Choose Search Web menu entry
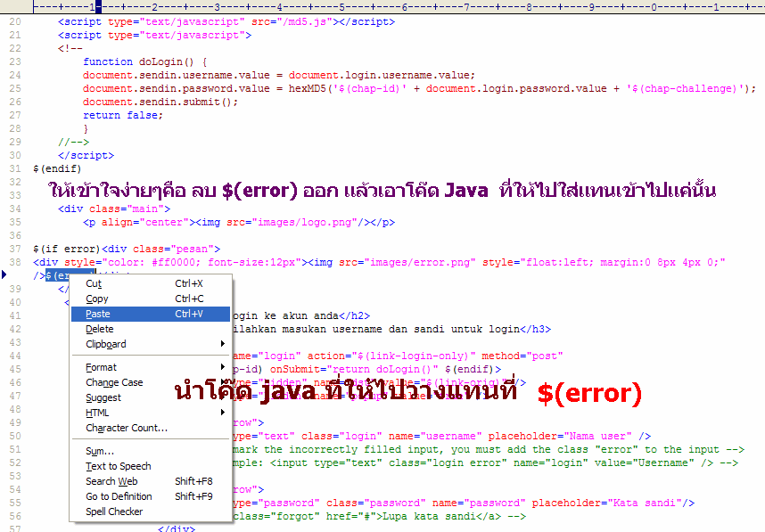 pos(151,482)
